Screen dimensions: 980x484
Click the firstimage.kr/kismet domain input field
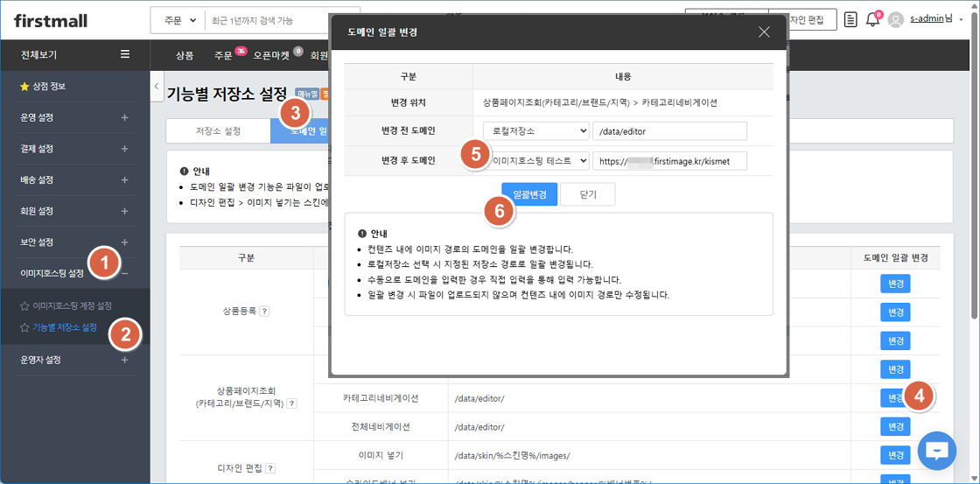670,161
